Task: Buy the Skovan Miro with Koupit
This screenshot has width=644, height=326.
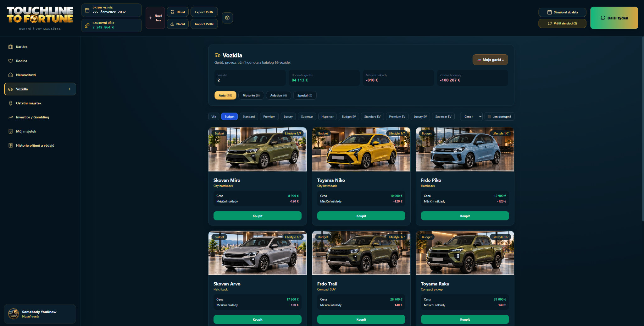Action: 257,216
